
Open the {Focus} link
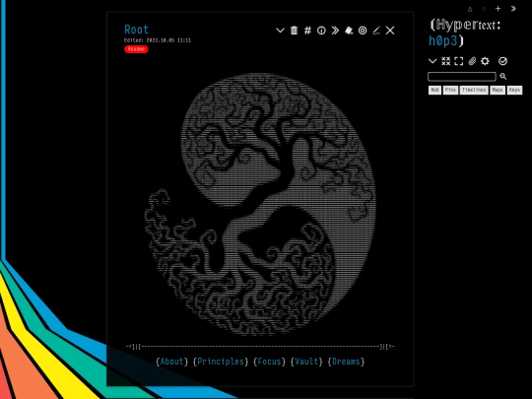[x=269, y=362]
